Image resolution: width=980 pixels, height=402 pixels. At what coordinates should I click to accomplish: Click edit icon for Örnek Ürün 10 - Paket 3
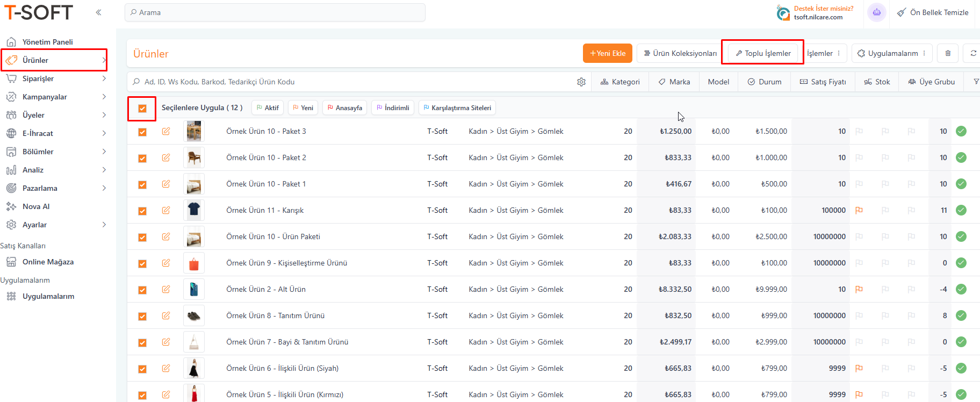tap(166, 131)
